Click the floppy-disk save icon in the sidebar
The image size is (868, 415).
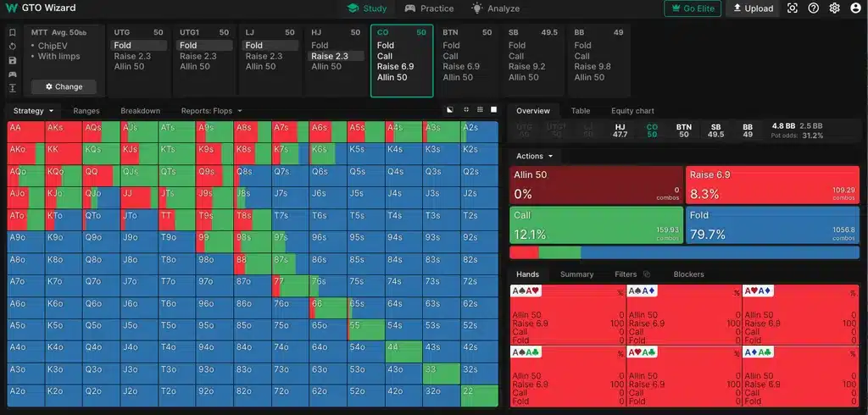click(x=12, y=60)
